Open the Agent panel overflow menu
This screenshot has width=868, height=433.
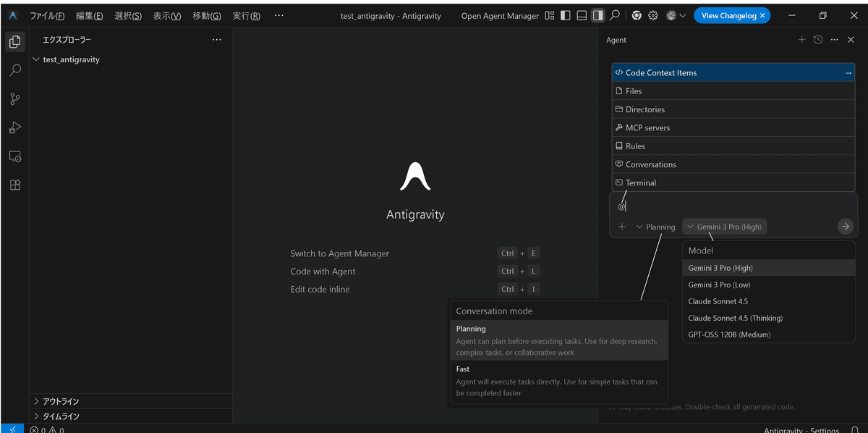[x=834, y=40]
